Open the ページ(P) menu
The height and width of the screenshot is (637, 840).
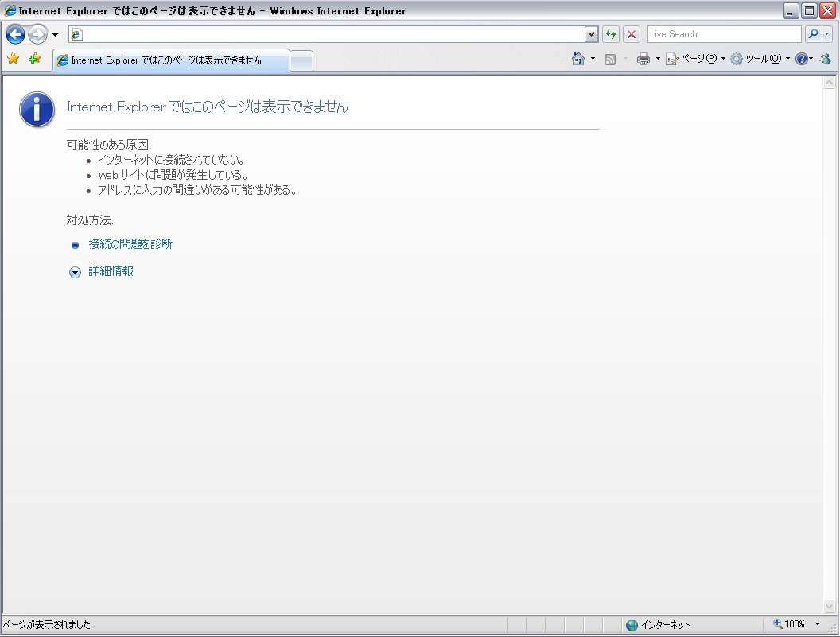point(695,59)
